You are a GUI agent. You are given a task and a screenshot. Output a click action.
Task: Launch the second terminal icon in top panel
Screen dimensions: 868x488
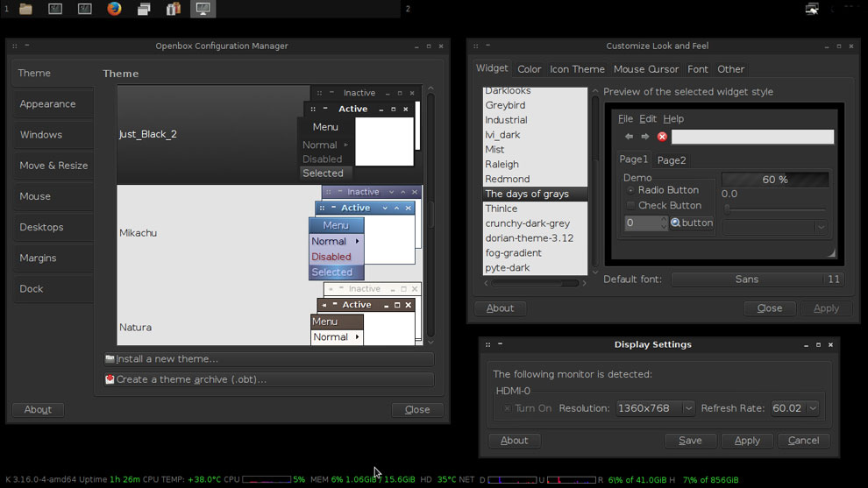coord(85,9)
